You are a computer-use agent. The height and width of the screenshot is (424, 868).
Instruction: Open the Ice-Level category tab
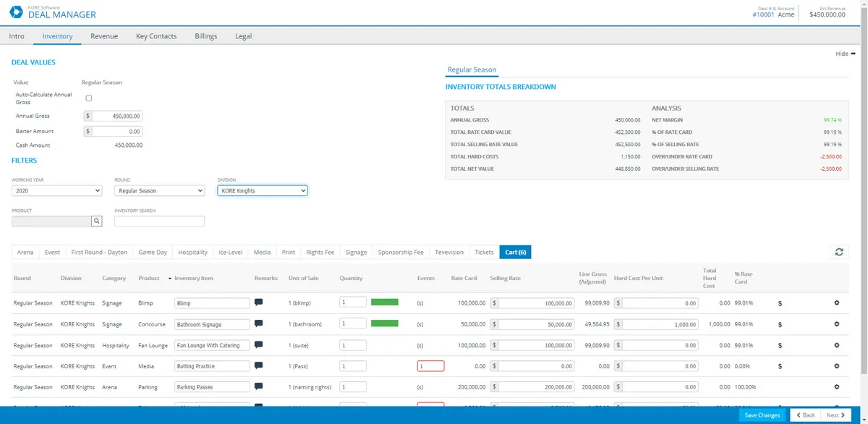pos(230,252)
